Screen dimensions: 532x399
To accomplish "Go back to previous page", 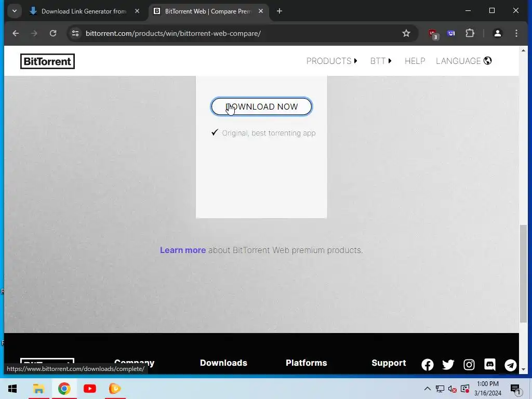I will (x=16, y=33).
